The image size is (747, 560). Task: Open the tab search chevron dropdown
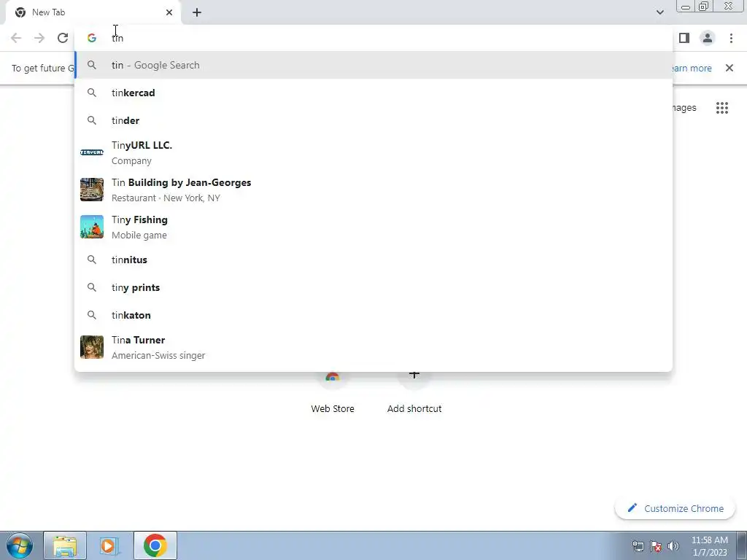click(x=659, y=12)
